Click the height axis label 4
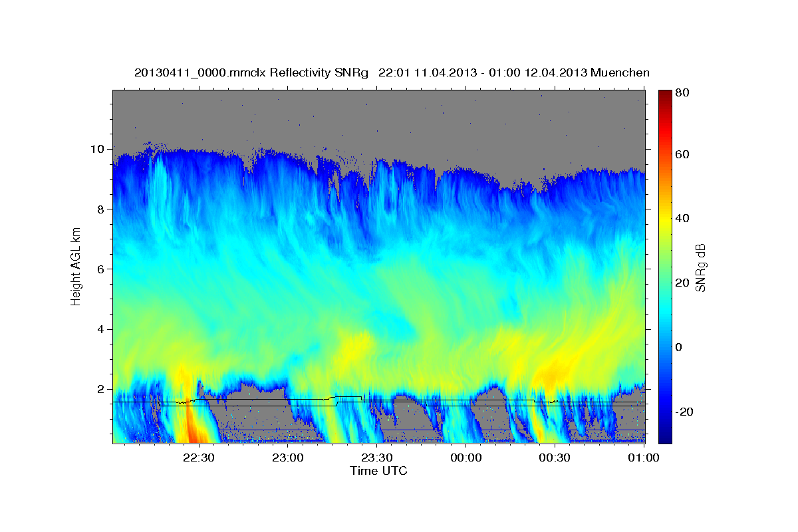 pos(102,329)
